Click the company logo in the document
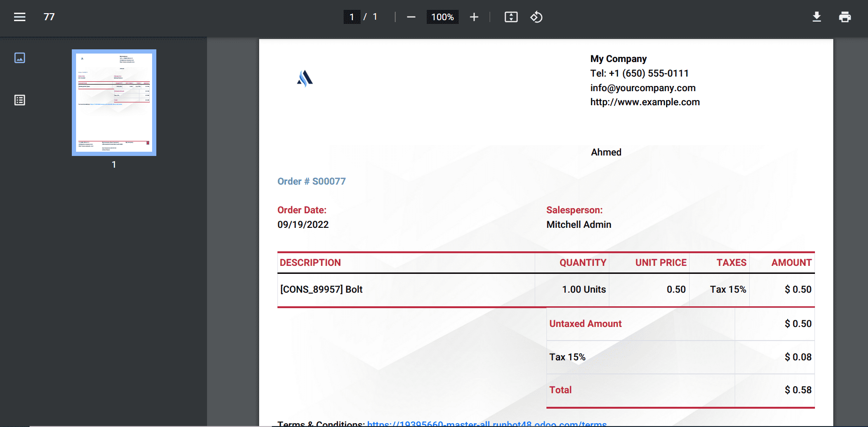 click(305, 78)
